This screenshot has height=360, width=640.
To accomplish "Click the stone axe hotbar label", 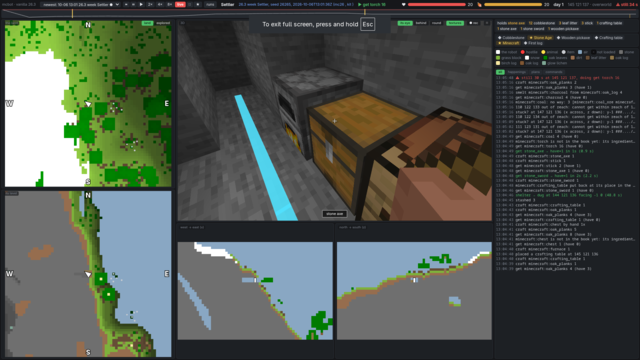I will pyautogui.click(x=335, y=214).
